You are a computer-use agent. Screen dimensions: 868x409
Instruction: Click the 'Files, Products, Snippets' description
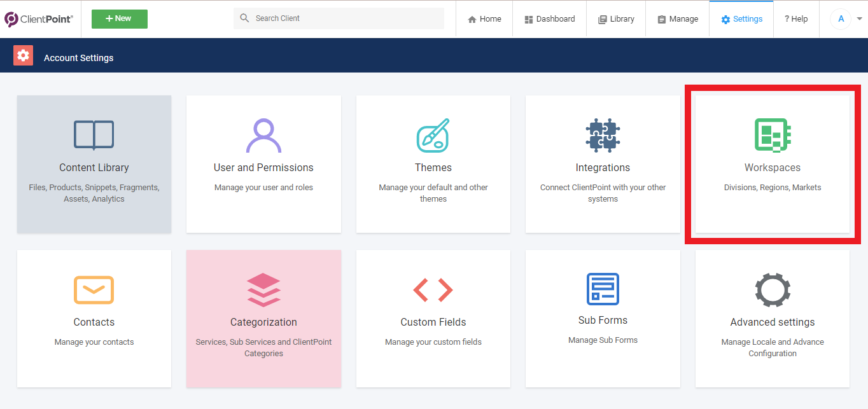coord(94,193)
